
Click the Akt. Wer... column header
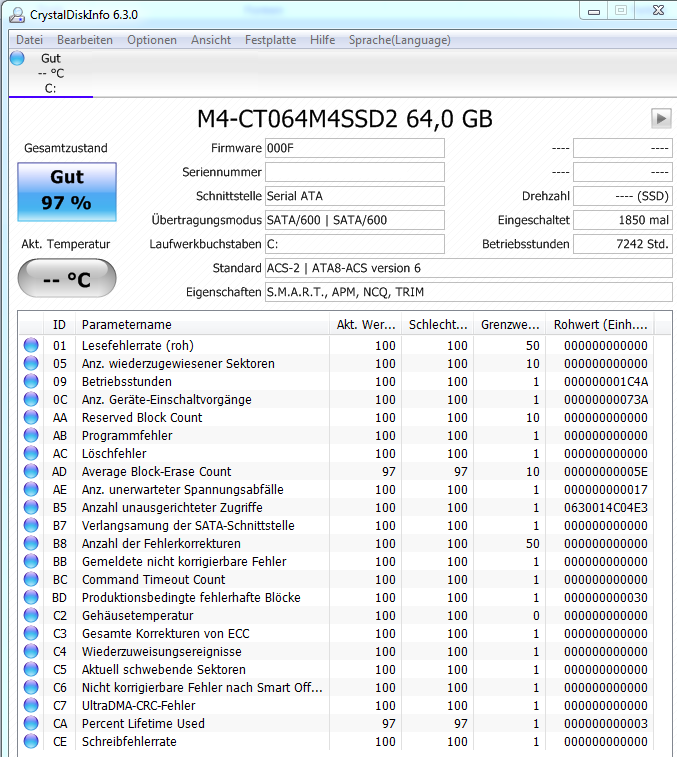(x=366, y=324)
